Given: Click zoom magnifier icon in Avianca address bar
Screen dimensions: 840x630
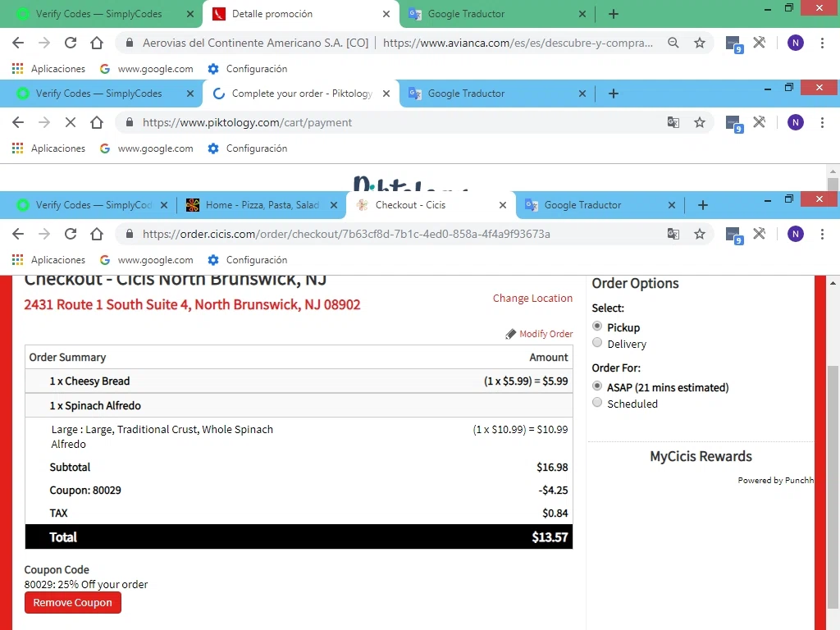Looking at the screenshot, I should pos(673,43).
